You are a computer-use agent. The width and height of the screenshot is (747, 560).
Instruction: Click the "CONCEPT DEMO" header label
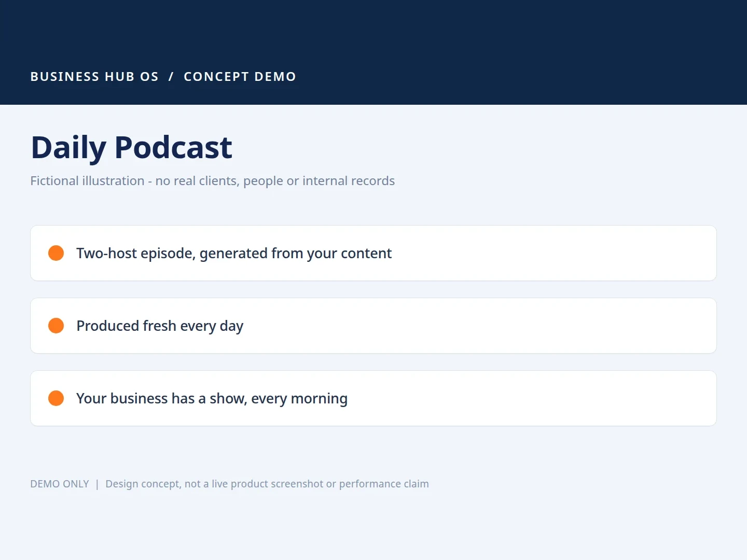240,77
